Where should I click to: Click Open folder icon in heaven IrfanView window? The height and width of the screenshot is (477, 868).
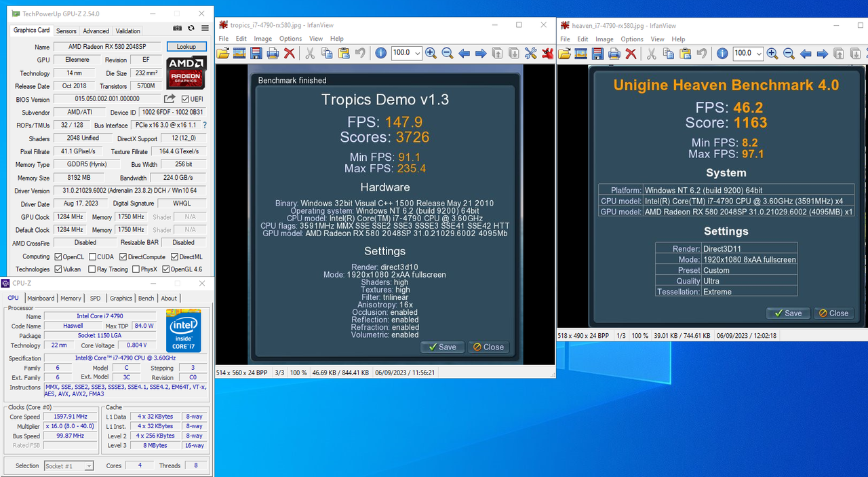click(564, 53)
